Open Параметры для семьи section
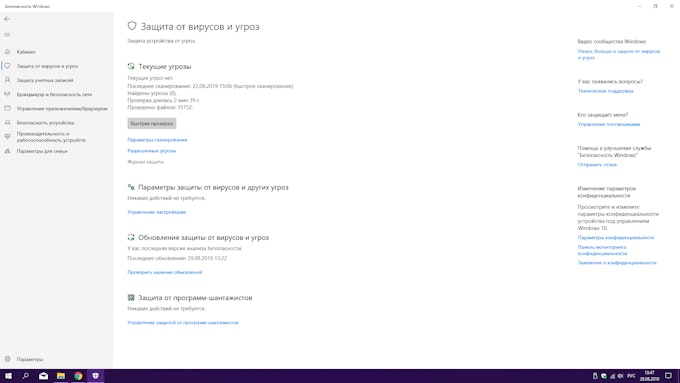This screenshot has width=680, height=383. [x=42, y=151]
